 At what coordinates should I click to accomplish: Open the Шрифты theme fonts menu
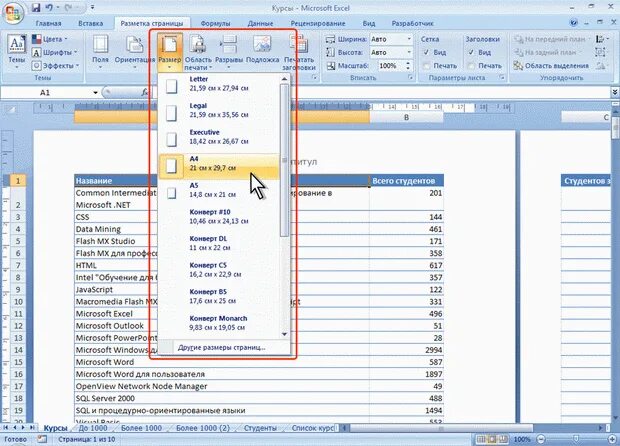55,52
